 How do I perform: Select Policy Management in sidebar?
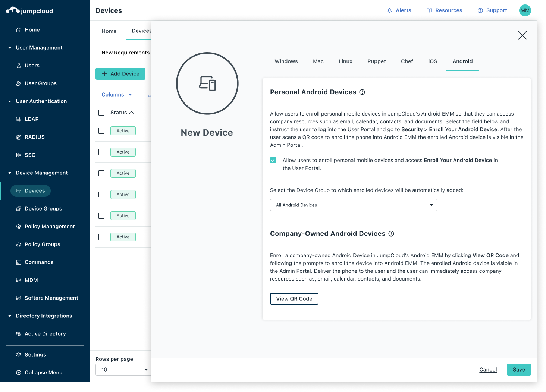(50, 226)
